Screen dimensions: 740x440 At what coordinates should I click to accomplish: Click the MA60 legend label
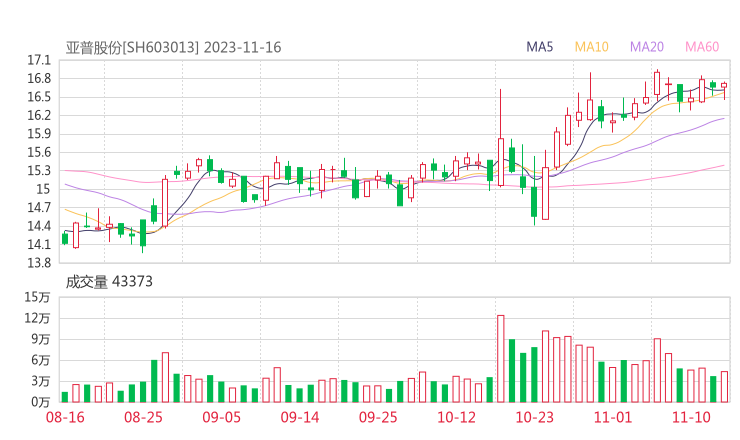pyautogui.click(x=702, y=47)
